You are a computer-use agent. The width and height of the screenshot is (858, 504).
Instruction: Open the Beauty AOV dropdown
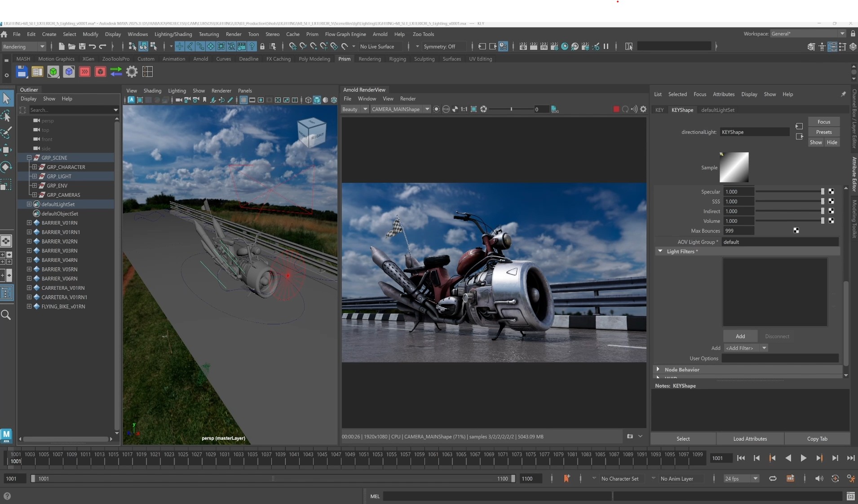point(354,109)
